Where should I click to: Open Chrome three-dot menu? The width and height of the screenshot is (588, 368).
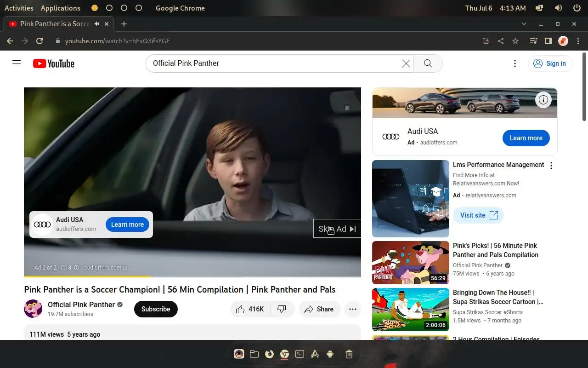(x=578, y=41)
